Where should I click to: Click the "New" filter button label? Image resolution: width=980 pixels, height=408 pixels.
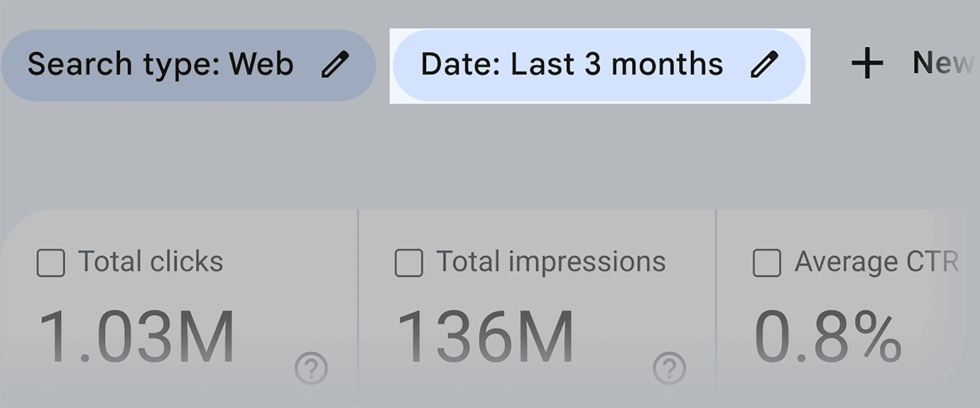(942, 63)
